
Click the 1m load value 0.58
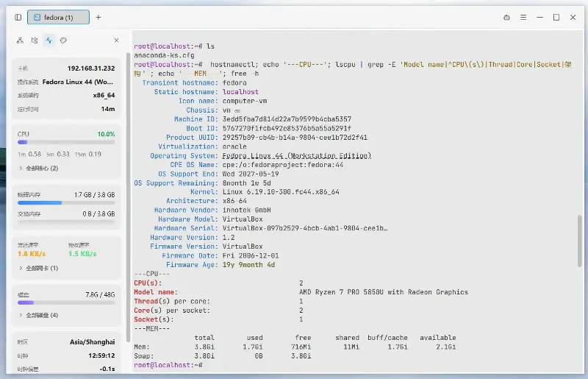(x=35, y=154)
